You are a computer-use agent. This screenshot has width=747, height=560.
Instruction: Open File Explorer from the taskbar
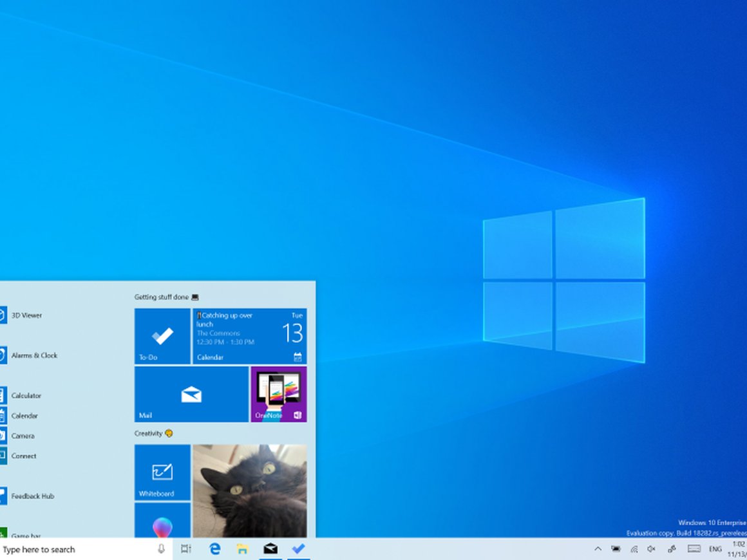click(x=242, y=549)
